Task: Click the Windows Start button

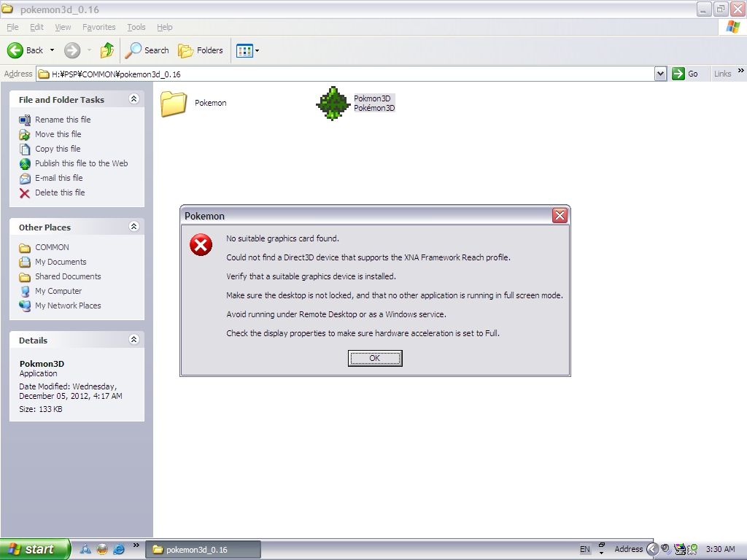Action: (x=34, y=549)
